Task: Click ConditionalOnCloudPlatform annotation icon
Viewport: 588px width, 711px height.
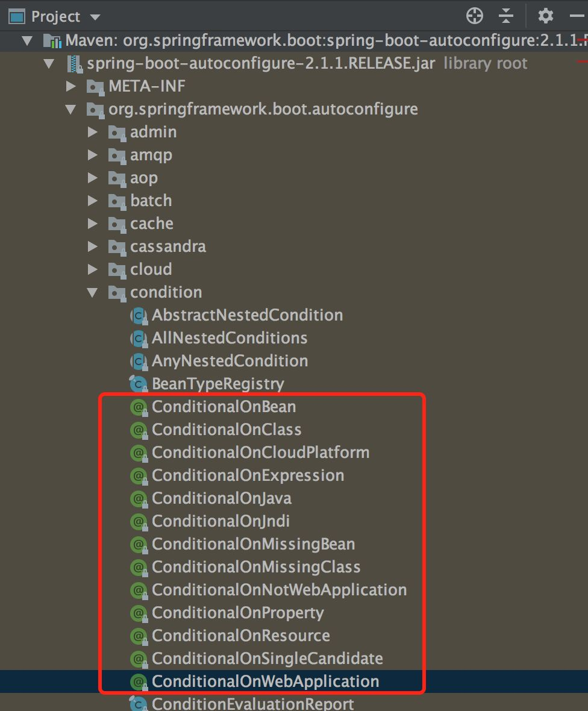Action: (x=139, y=453)
